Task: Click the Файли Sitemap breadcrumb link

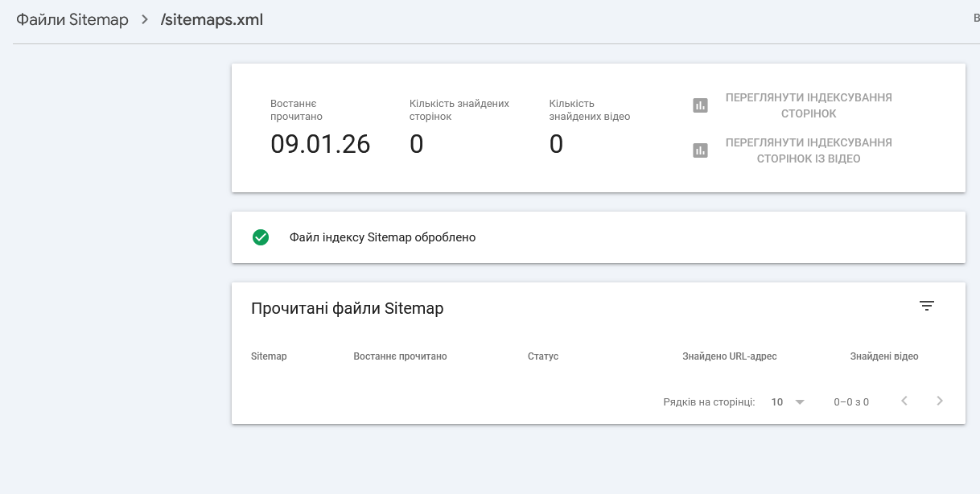Action: click(x=72, y=20)
